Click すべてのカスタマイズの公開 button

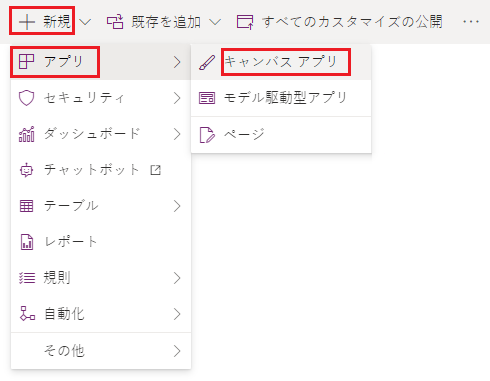coord(340,22)
